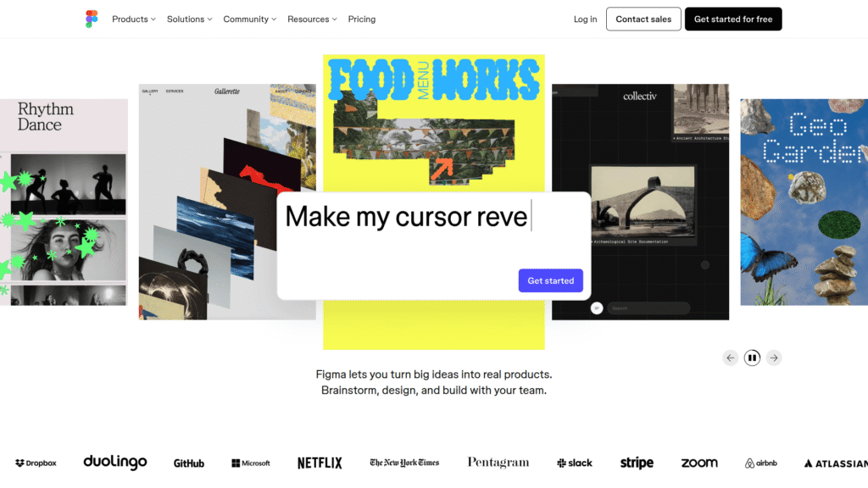Select the GitHub logo
The image size is (868, 488).
[188, 463]
